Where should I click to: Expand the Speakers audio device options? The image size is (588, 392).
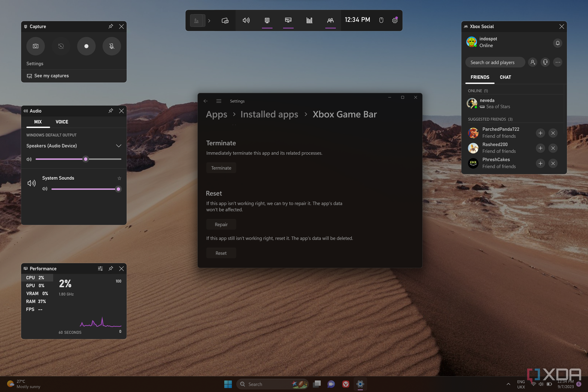tap(119, 146)
